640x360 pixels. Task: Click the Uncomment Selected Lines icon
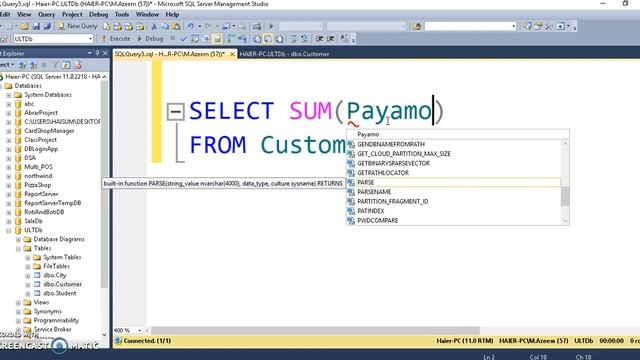coord(304,39)
